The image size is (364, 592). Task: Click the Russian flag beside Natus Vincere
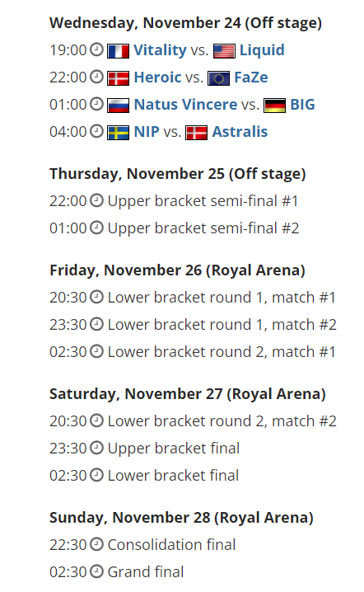coord(118,106)
